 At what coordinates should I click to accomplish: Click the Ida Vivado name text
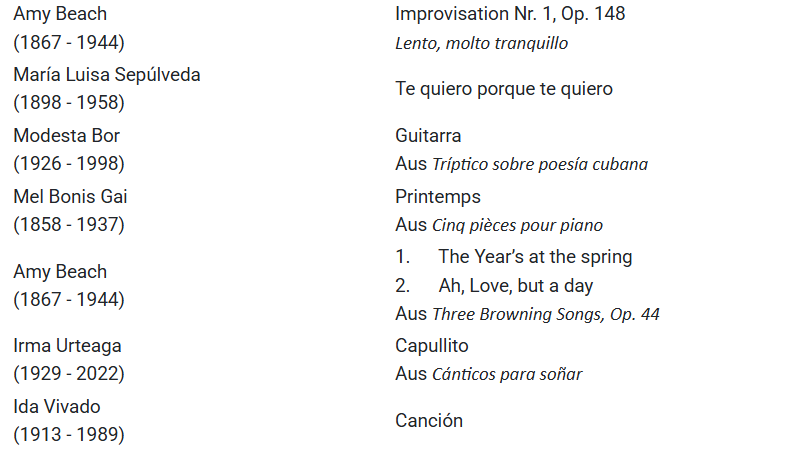57,407
